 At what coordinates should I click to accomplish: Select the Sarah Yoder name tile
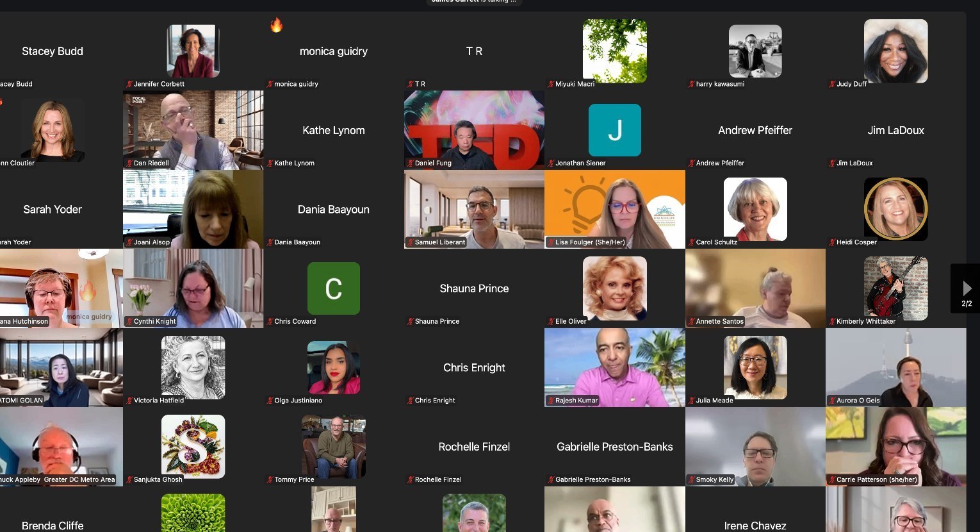click(x=61, y=209)
